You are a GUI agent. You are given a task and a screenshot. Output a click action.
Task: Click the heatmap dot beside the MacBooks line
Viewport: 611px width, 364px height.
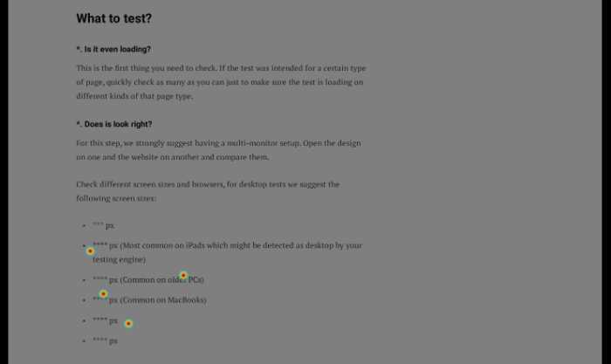pyautogui.click(x=104, y=294)
